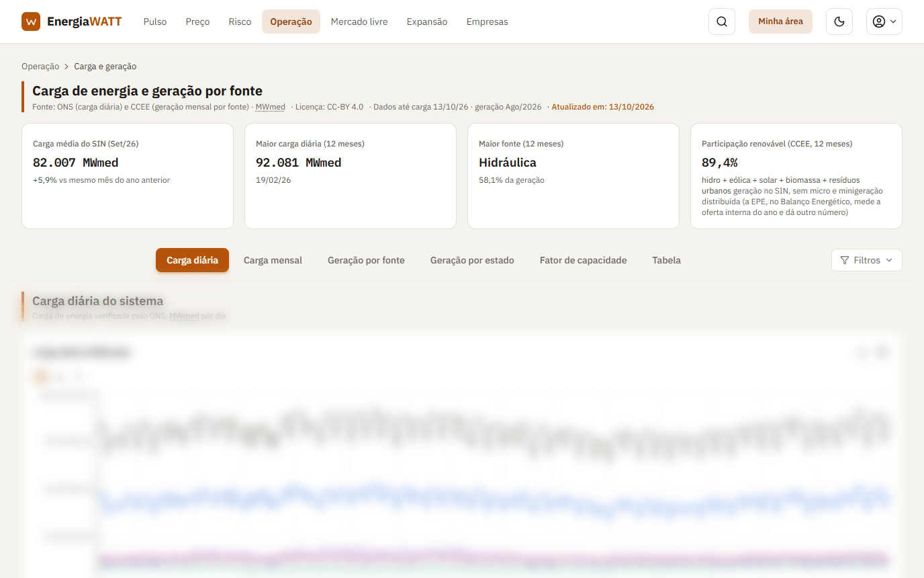Open the user account menu
Image resolution: width=924 pixels, height=578 pixels.
[884, 22]
